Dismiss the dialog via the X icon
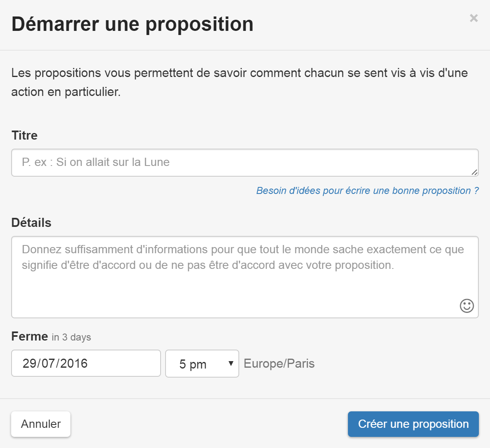Image resolution: width=490 pixels, height=448 pixels. click(473, 19)
